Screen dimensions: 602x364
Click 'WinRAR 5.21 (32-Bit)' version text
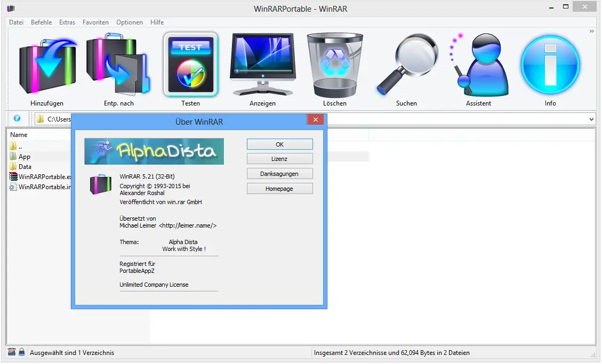click(147, 176)
